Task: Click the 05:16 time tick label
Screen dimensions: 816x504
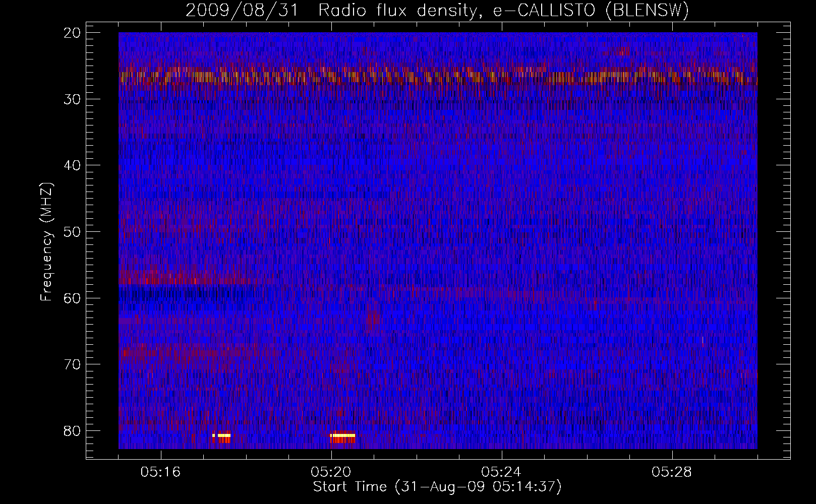Action: [160, 472]
